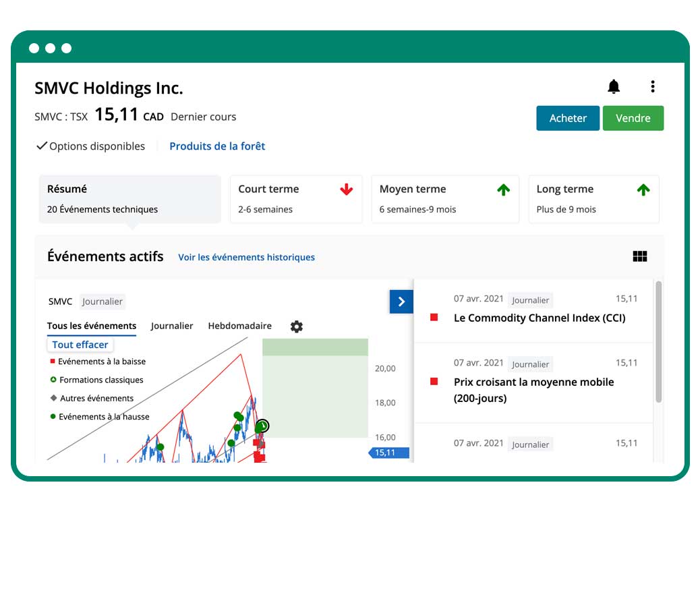Click the green up arrow on Moyen terme

(504, 190)
